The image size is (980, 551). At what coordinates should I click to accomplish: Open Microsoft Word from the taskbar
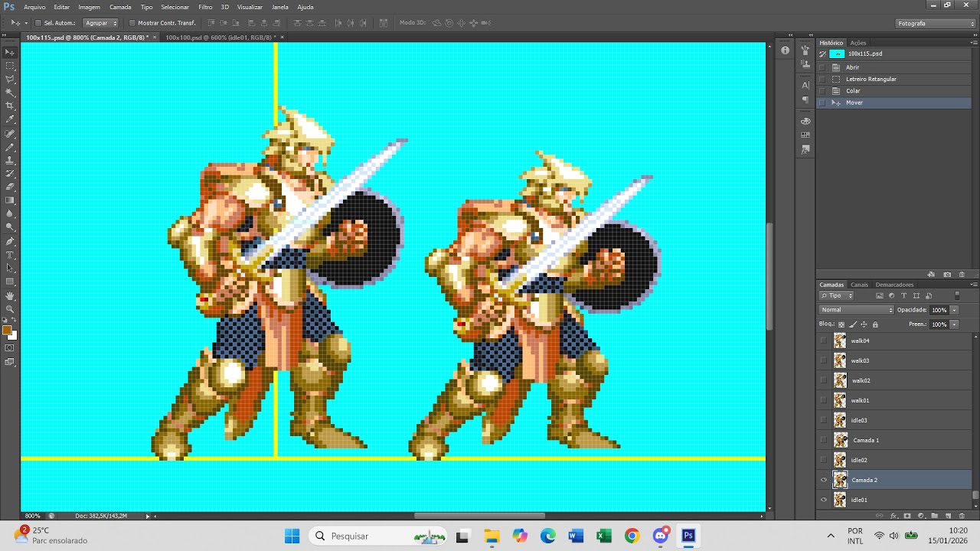[576, 536]
